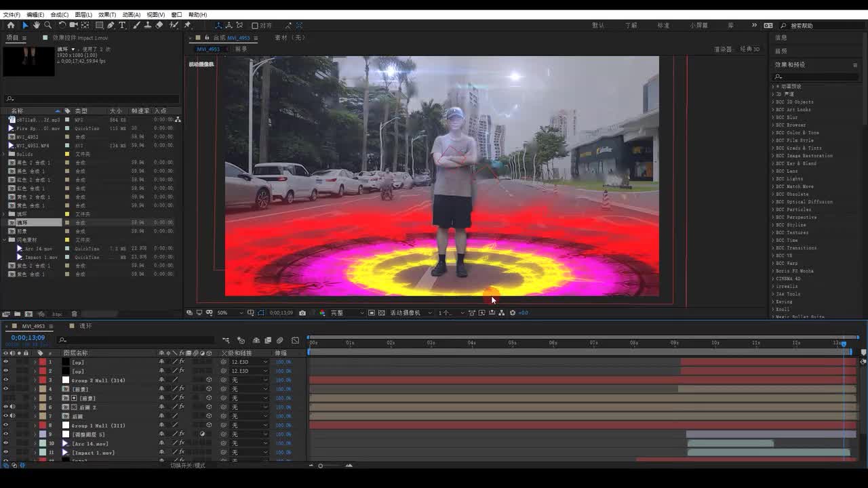Click the Home icon in the toolbar
The width and height of the screenshot is (868, 488).
[10, 25]
